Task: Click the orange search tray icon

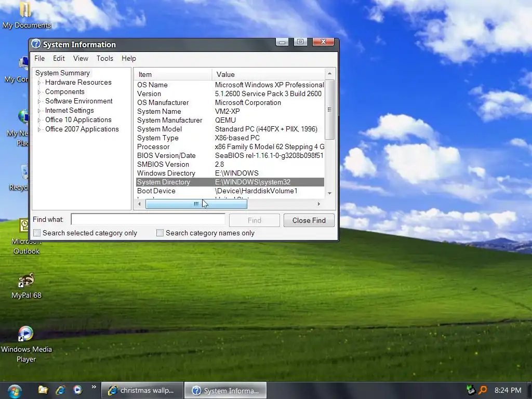Action: coord(483,390)
